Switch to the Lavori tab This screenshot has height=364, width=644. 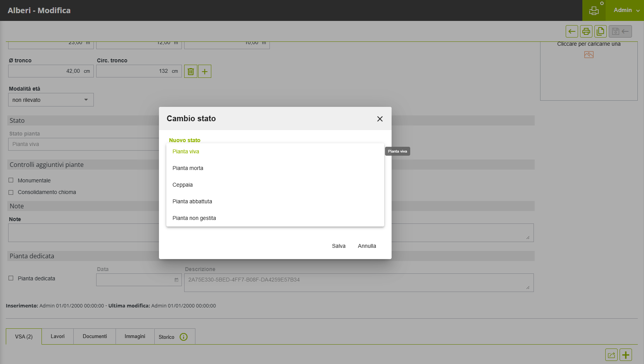click(x=57, y=337)
